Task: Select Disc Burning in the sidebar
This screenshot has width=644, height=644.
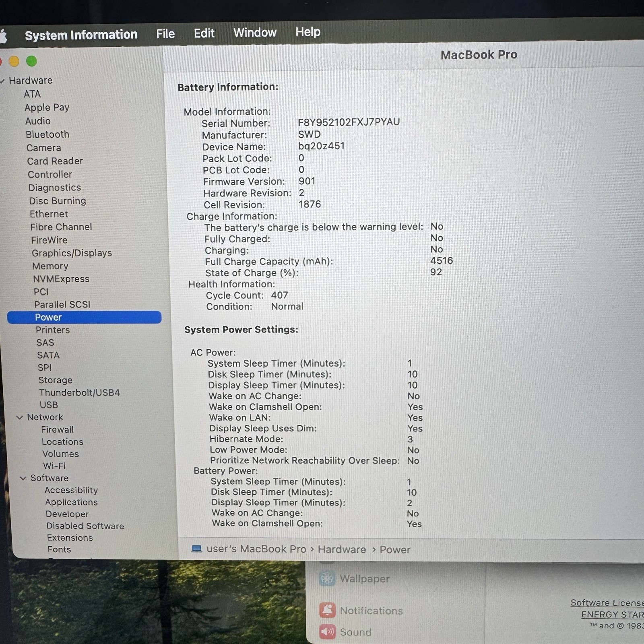Action: pos(58,201)
